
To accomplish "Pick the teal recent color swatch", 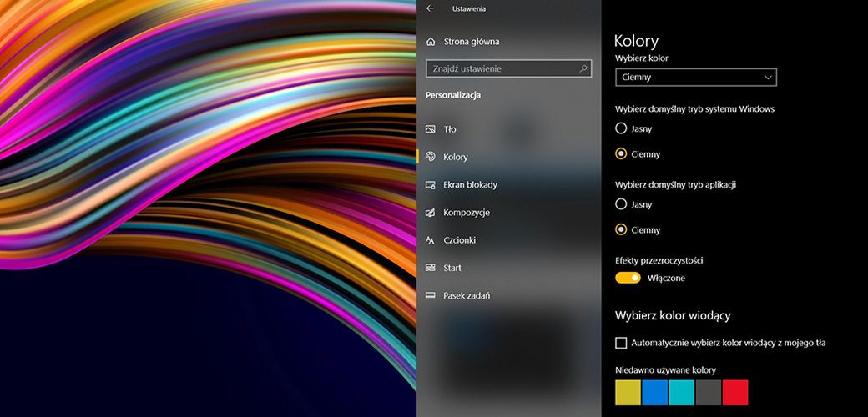I will tap(681, 393).
